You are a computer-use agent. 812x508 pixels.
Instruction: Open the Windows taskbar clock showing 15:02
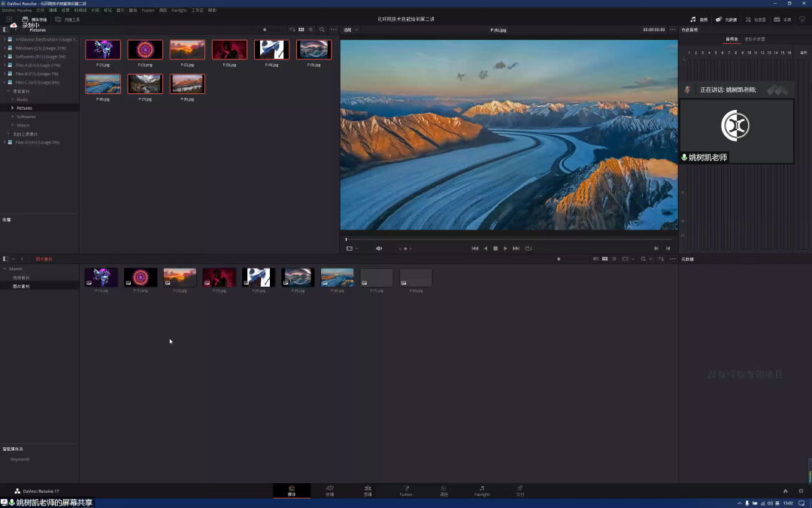788,503
